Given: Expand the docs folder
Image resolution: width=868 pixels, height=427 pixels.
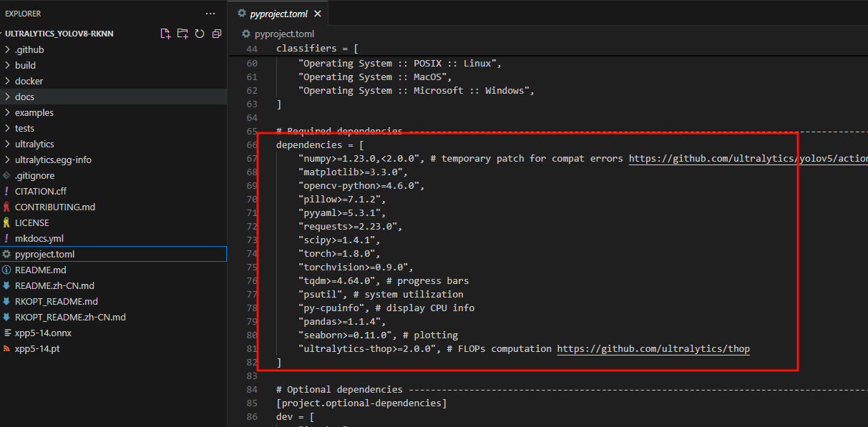Looking at the screenshot, I should pyautogui.click(x=113, y=97).
